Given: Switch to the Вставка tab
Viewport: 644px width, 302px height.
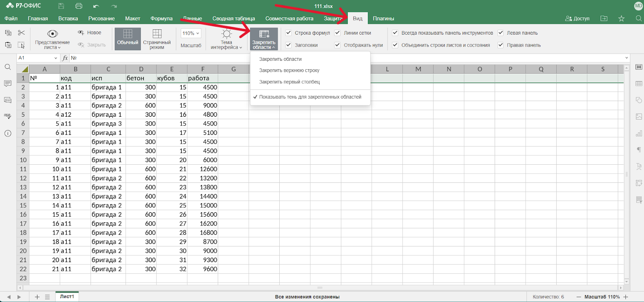Looking at the screenshot, I should [x=68, y=19].
